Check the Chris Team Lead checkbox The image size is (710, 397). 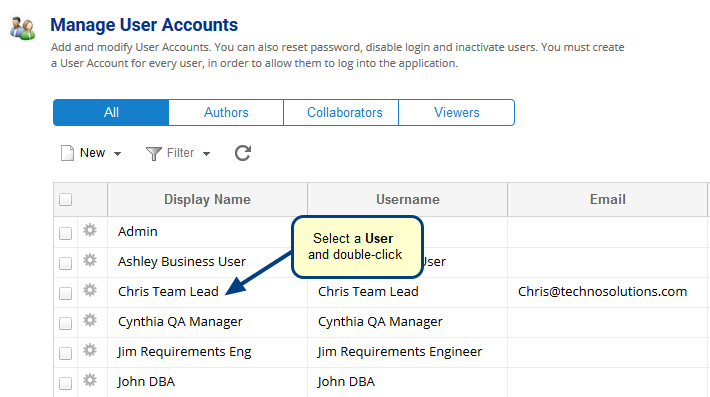tap(66, 293)
